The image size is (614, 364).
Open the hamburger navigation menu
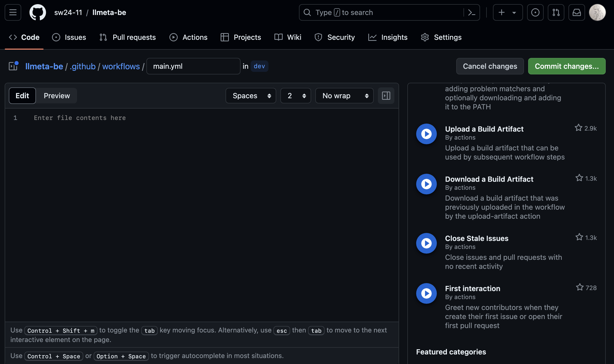(x=13, y=12)
